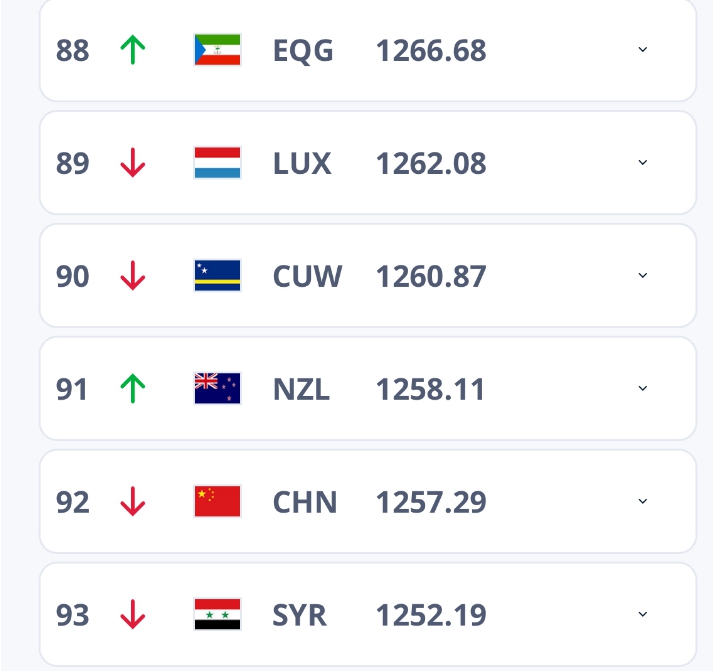Click the Equatorial Guinea flag icon
The image size is (713, 671).
coord(217,50)
